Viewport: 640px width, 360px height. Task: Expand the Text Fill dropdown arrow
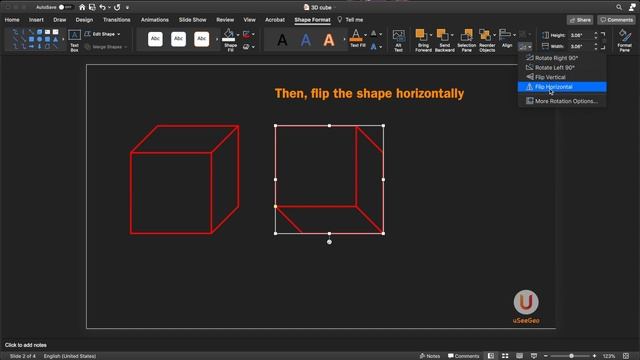(365, 35)
